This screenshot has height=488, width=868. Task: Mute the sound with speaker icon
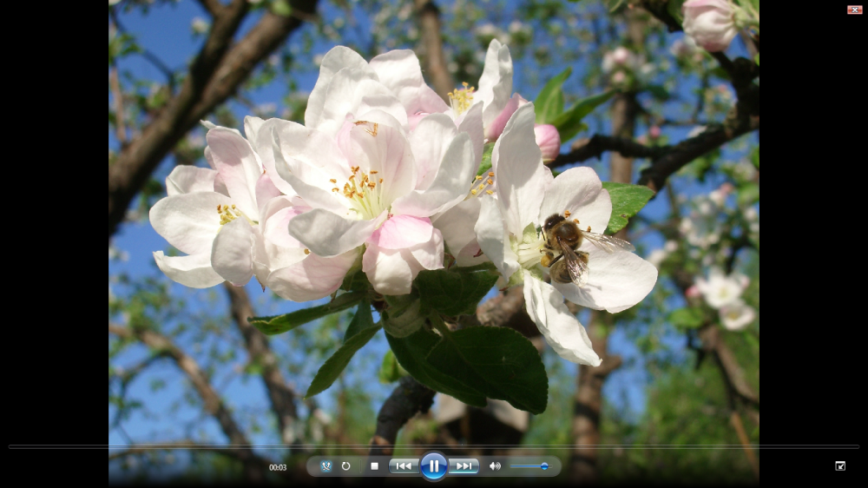pyautogui.click(x=495, y=466)
